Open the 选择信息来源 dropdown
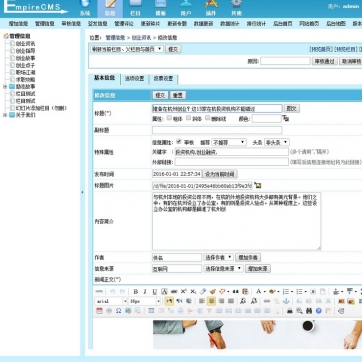362x362 pixels. (223, 268)
